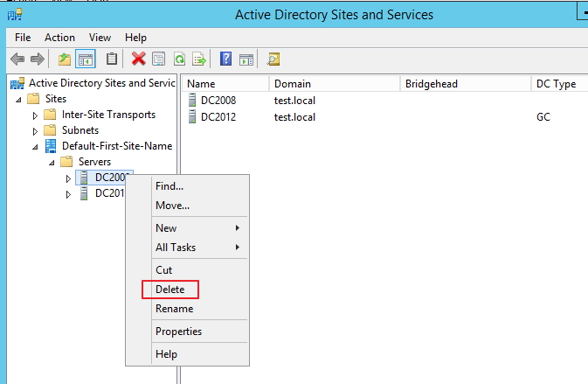Collapse the Default-First-Site-Name node

click(35, 147)
